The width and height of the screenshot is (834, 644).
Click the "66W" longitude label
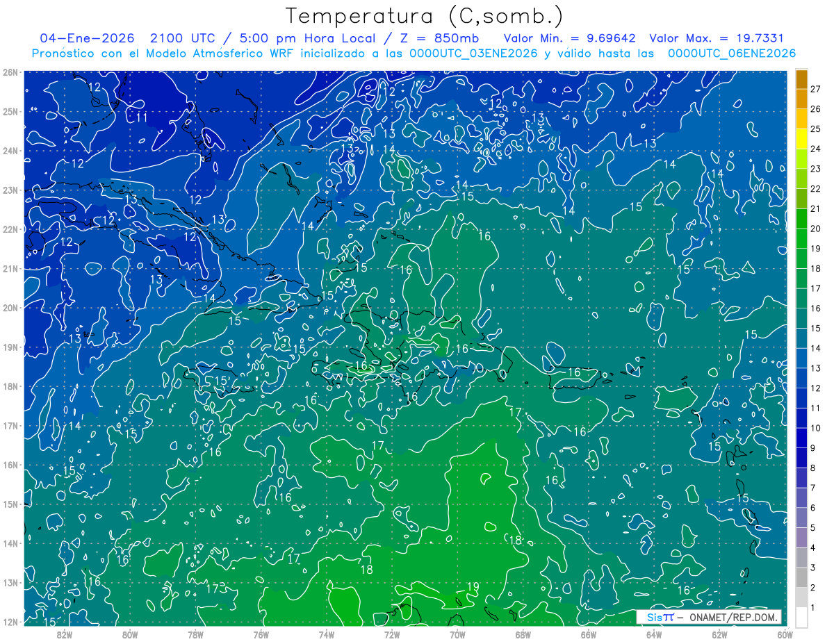point(588,634)
